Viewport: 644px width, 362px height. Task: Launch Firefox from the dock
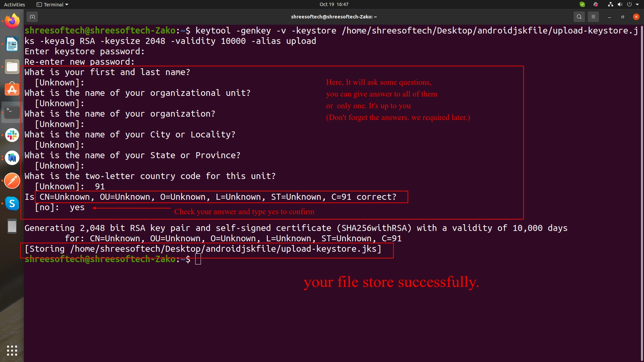point(12,21)
